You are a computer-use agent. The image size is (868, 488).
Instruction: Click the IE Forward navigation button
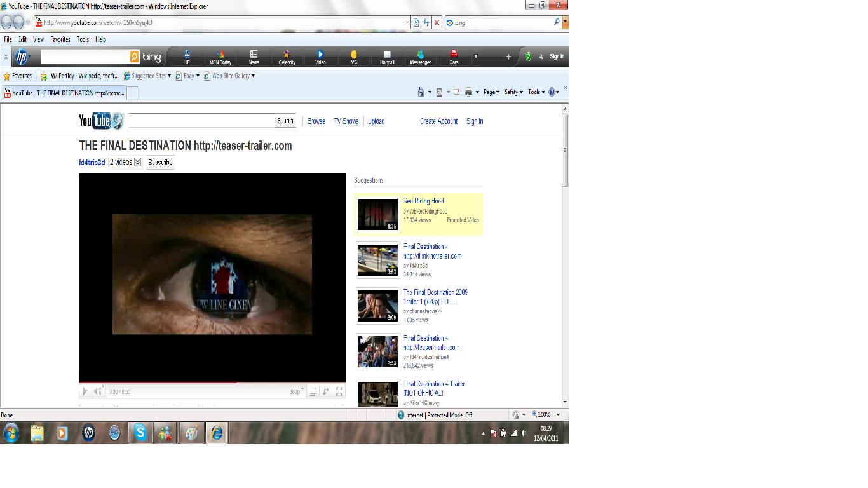pos(18,22)
